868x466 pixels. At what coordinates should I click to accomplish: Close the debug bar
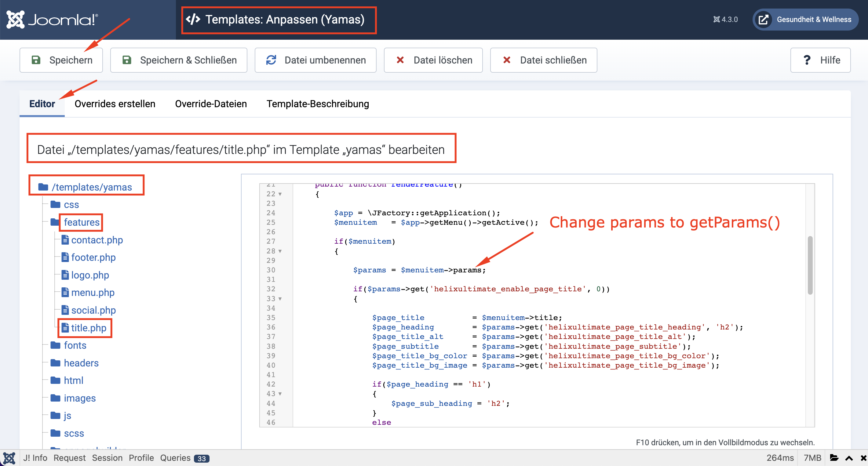[x=863, y=458]
